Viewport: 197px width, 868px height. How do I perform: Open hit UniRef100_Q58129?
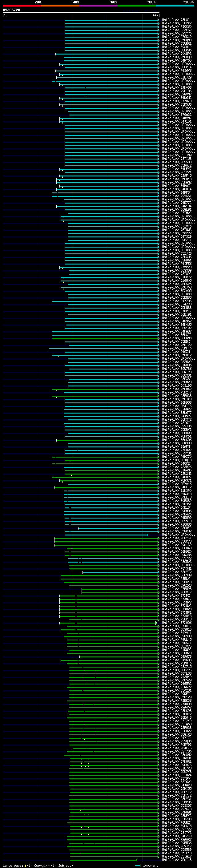[177, 697]
